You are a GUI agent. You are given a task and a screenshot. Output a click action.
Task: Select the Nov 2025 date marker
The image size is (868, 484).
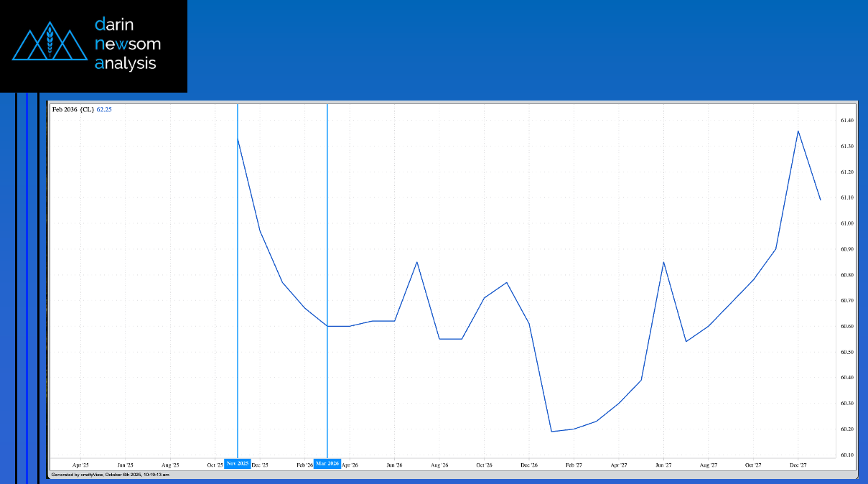(238, 464)
